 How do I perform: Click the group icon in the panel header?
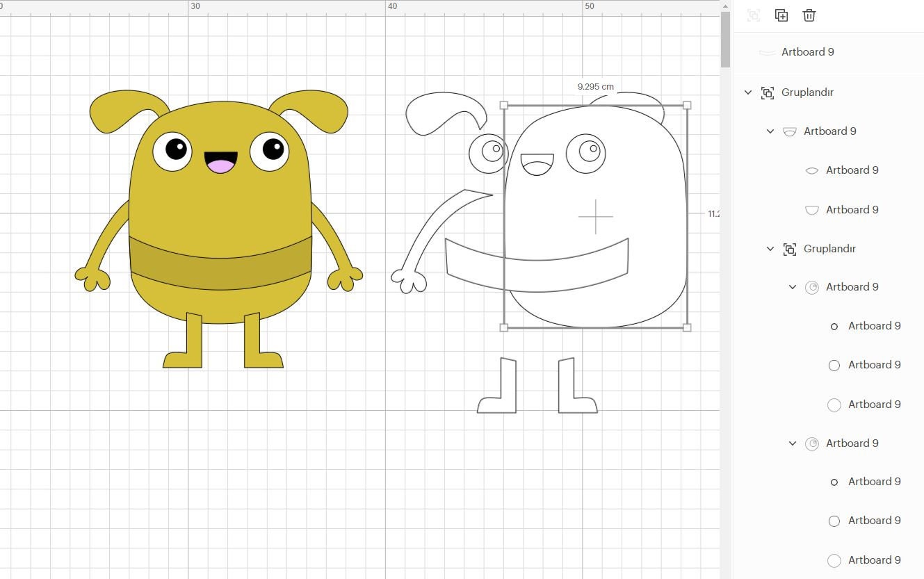pos(753,15)
